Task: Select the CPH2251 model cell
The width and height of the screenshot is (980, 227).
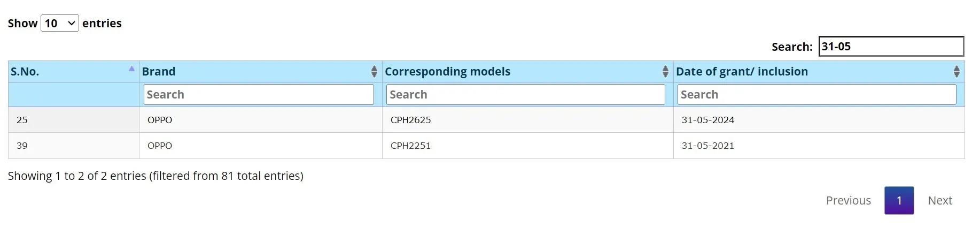Action: [x=528, y=146]
